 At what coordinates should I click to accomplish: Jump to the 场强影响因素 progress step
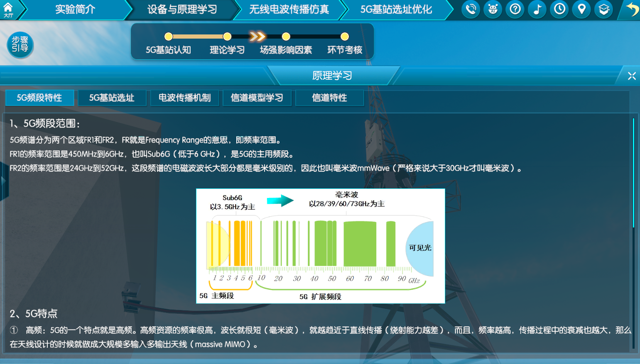tap(286, 37)
